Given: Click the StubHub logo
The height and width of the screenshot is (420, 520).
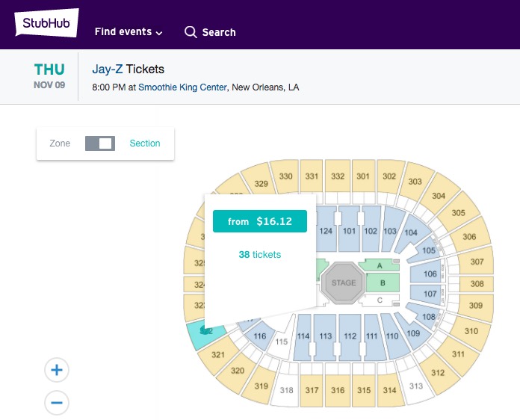Looking at the screenshot, I should point(46,22).
